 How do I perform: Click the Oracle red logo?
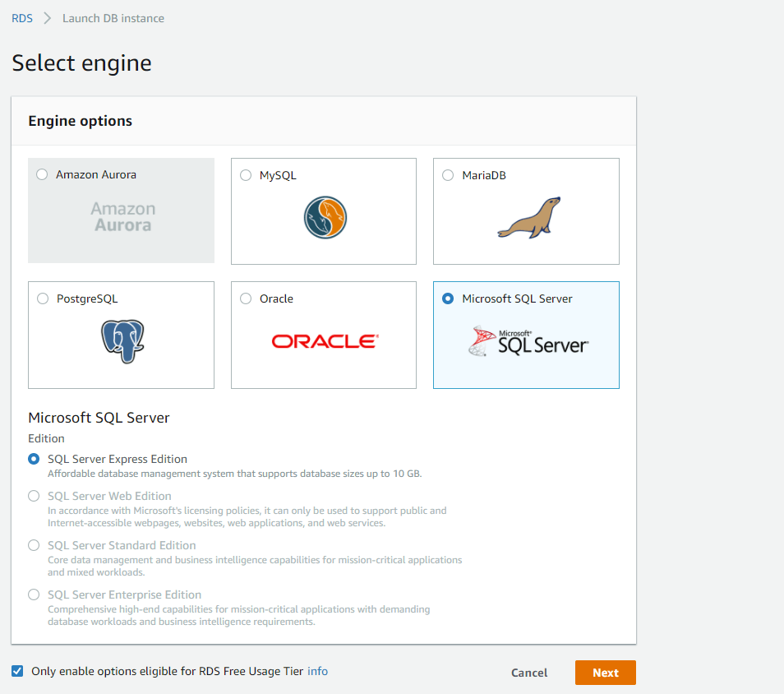[325, 340]
